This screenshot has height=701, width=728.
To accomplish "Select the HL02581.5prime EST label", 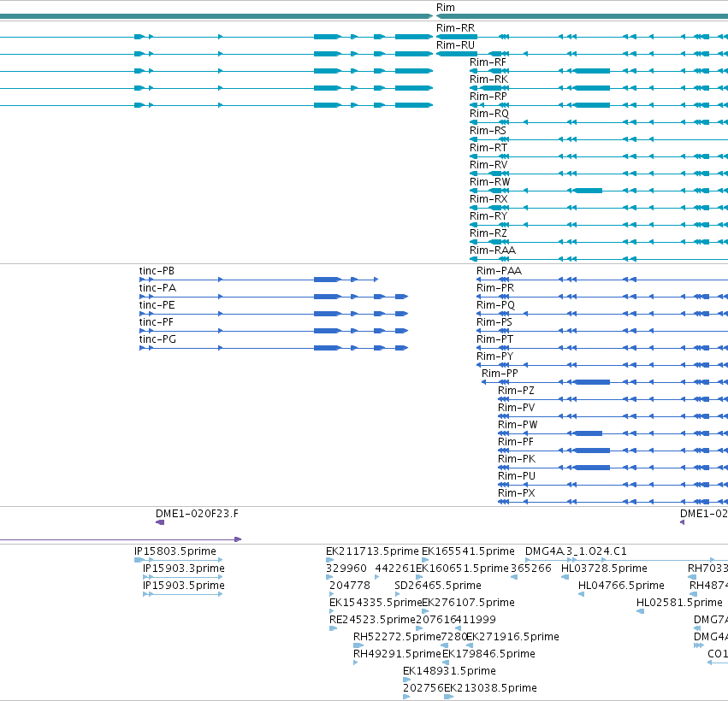I will (679, 603).
